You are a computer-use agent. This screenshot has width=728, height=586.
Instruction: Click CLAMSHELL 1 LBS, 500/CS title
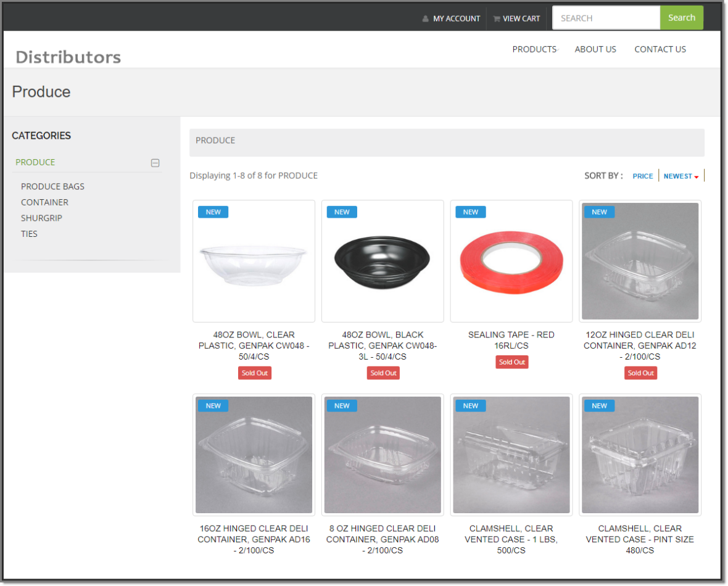pos(511,539)
